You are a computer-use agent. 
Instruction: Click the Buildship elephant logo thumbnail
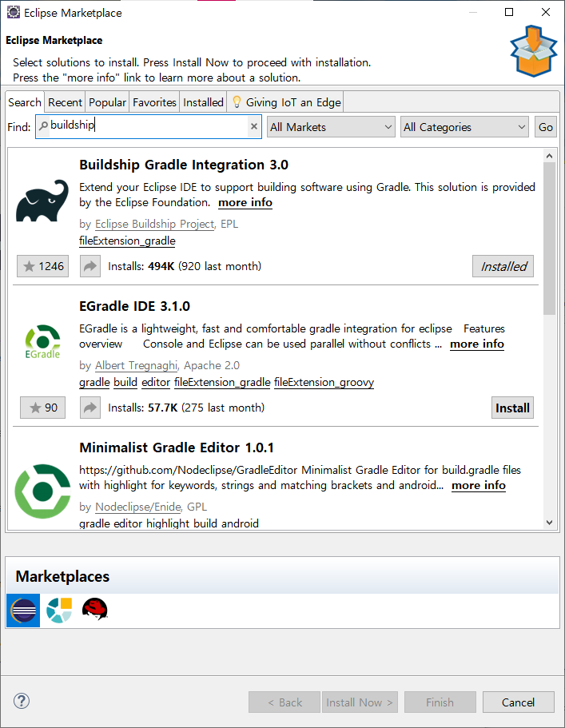(42, 201)
